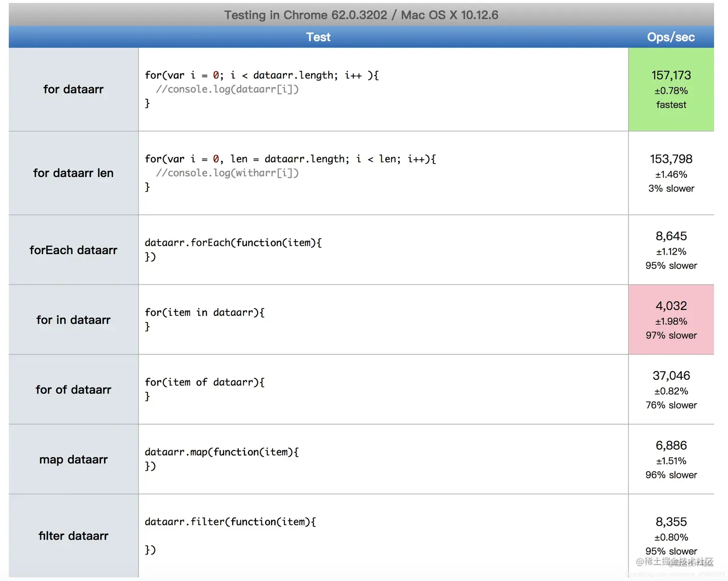Click the 'Ops/sec' column header
The width and height of the screenshot is (728, 581).
671,37
